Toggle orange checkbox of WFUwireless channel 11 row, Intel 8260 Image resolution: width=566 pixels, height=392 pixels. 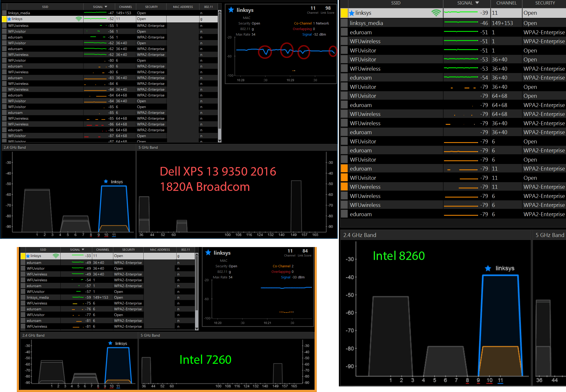344,187
